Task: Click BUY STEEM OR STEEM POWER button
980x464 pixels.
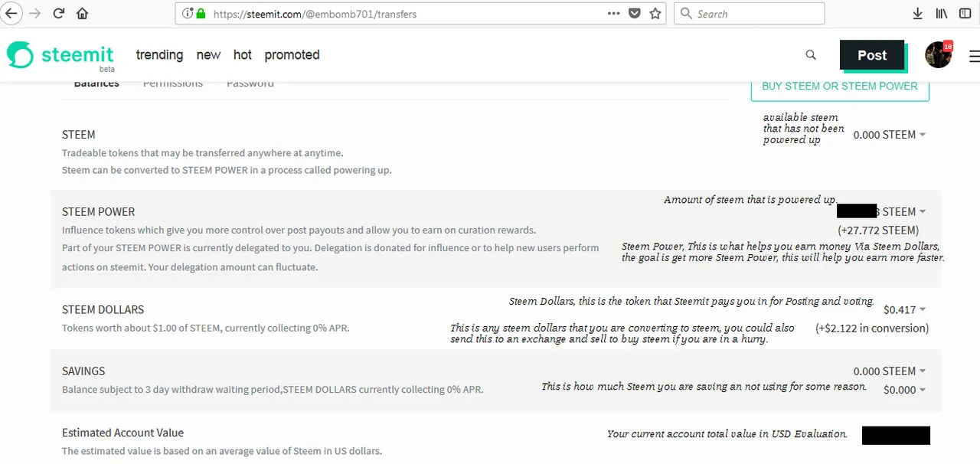Action: [x=840, y=87]
